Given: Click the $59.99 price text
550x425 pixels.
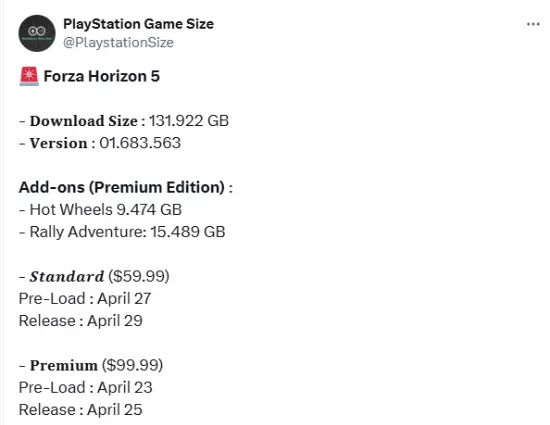Looking at the screenshot, I should coord(139,276).
